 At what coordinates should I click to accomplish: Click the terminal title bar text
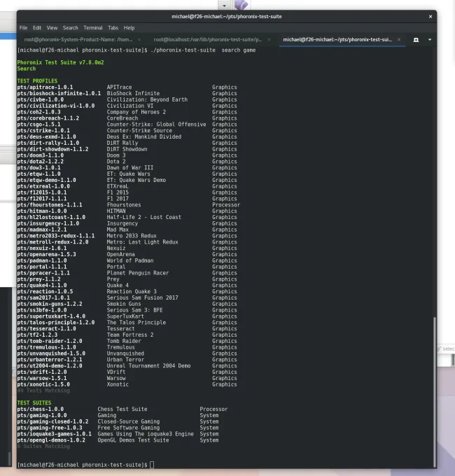[226, 16]
